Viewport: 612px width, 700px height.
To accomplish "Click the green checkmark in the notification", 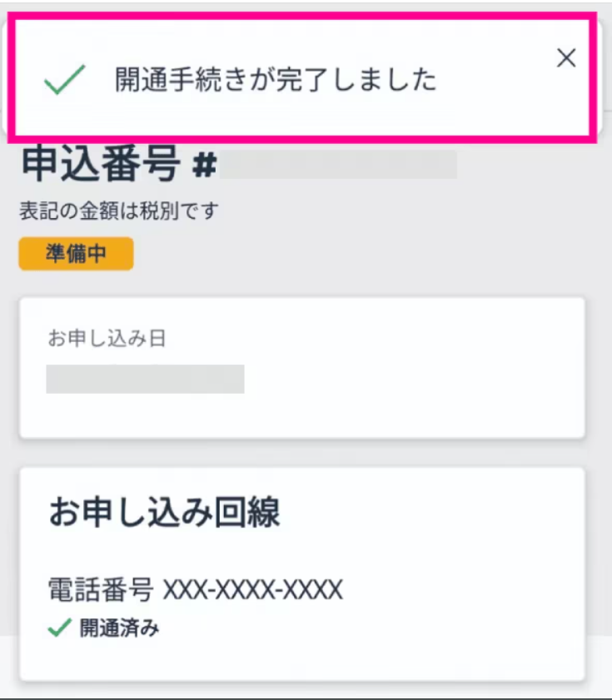I will coord(65,80).
